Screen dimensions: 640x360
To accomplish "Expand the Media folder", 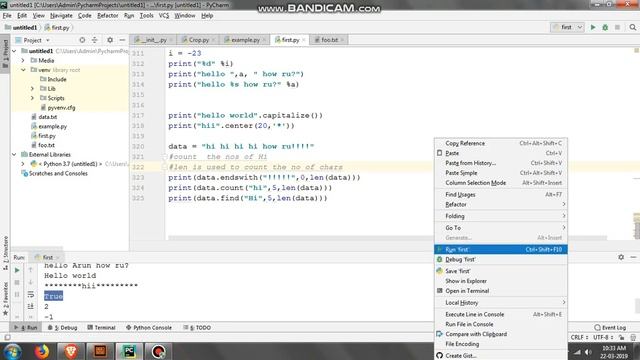I will pyautogui.click(x=23, y=60).
